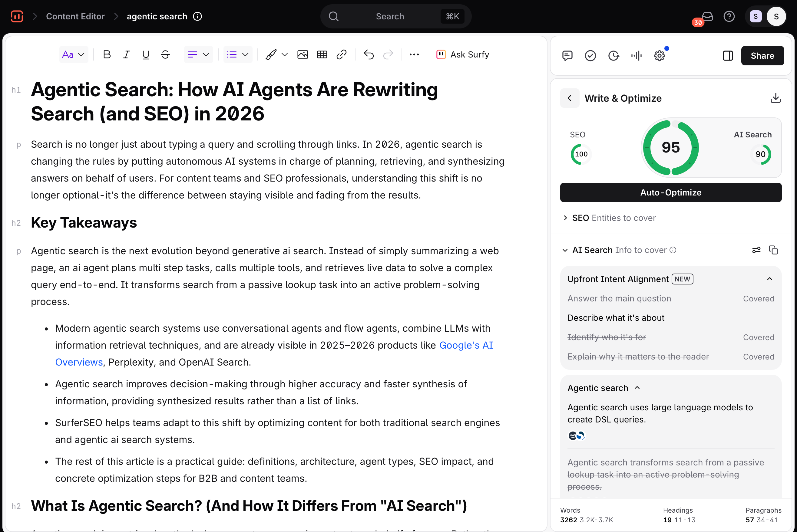The height and width of the screenshot is (532, 797).
Task: Open the Google's AI Overviews link
Action: pos(466,345)
